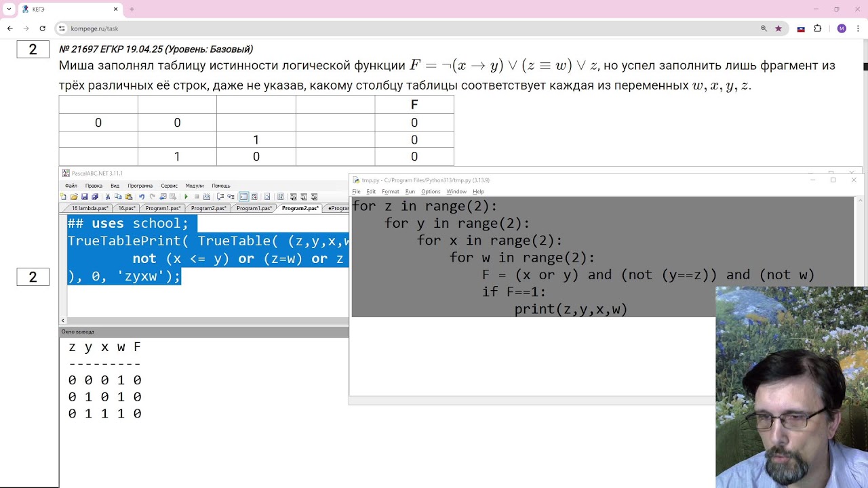Toggle output window icon in PascalABC toolbar

(x=243, y=197)
